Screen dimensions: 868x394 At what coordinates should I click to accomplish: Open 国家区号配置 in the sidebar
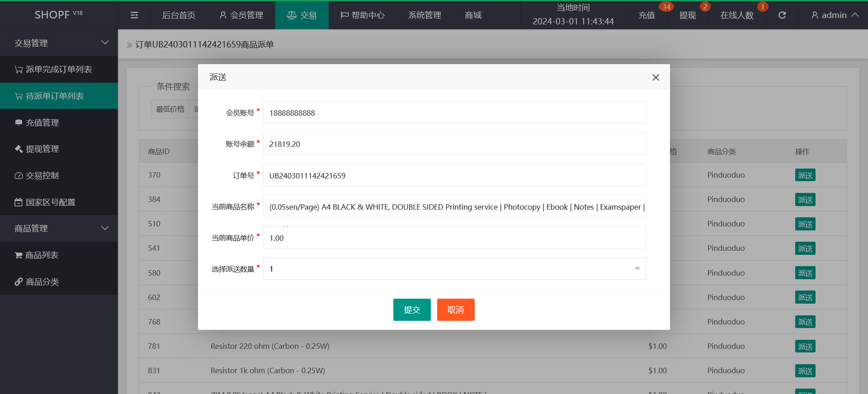click(x=50, y=202)
